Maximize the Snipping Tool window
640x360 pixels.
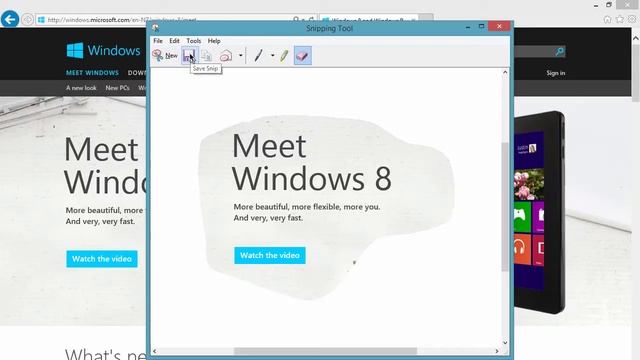[481, 27]
